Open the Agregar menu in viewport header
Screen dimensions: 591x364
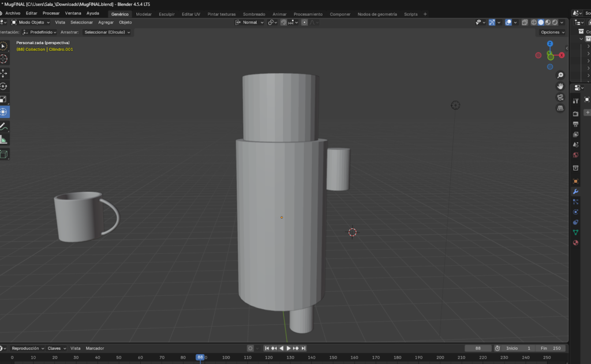(x=106, y=22)
